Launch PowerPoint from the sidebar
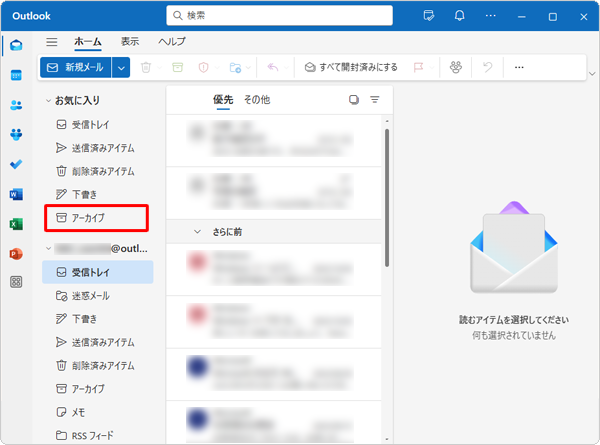600x445 pixels. coord(16,254)
